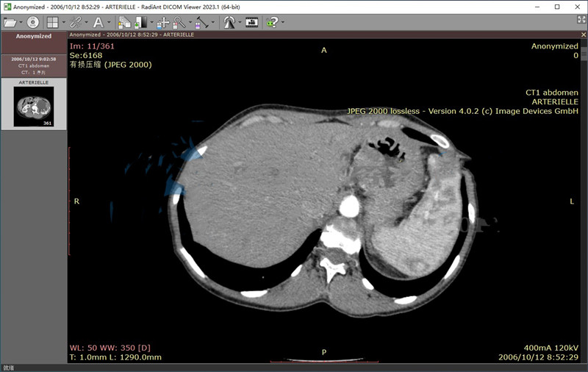Image resolution: width=588 pixels, height=372 pixels.
Task: Select the window level adjustment tool
Action: (x=141, y=23)
